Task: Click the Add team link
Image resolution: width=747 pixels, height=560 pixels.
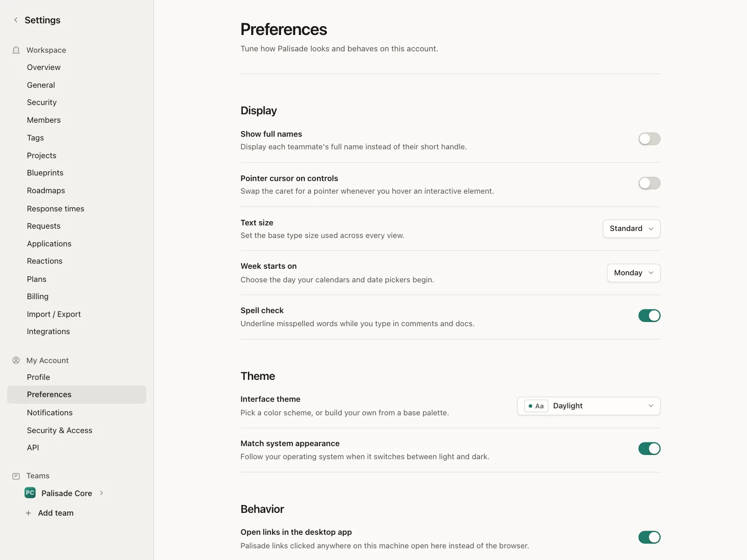Action: (56, 513)
